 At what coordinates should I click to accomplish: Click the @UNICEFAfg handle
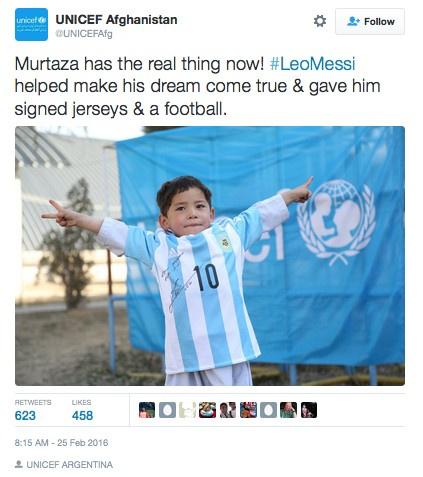(84, 34)
